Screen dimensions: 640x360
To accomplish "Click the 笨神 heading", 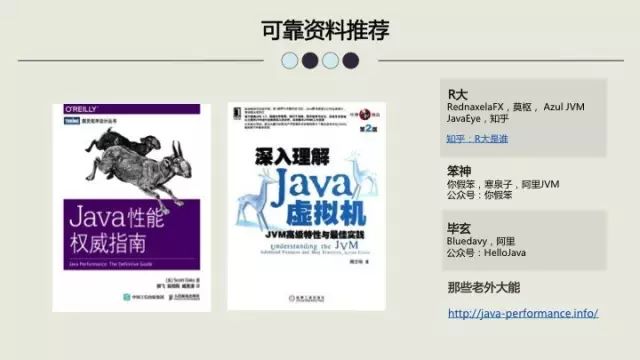I will click(459, 171).
